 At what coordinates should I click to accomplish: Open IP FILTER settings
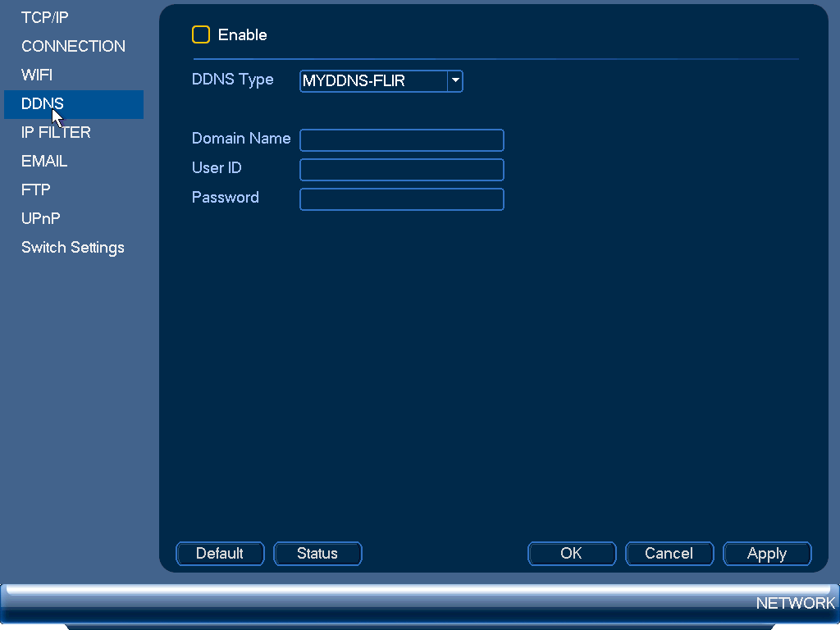pos(57,132)
